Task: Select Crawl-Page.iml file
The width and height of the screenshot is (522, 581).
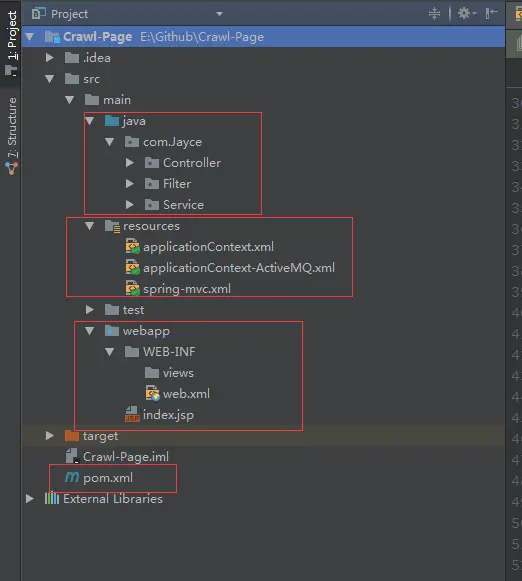Action: pyautogui.click(x=126, y=456)
